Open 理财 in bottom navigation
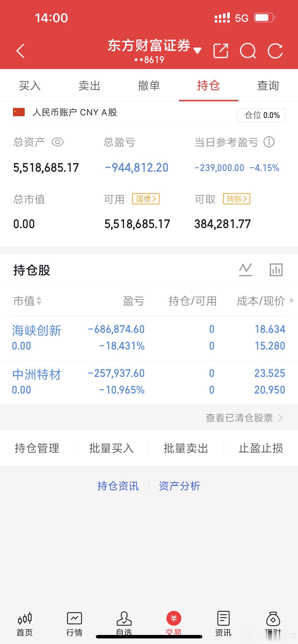The image size is (298, 644). tap(273, 624)
